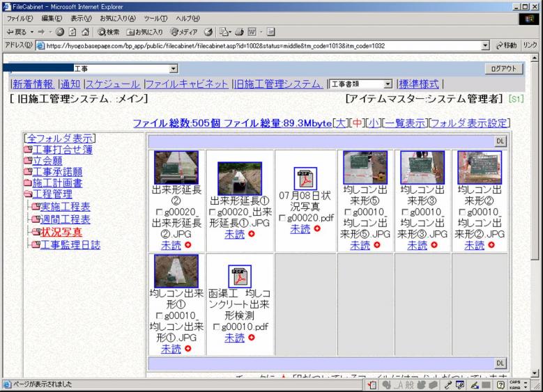Image resolution: width=543 pixels, height=392 pixels.
Task: Expand the 工事 project selector dropdown
Action: click(x=174, y=69)
